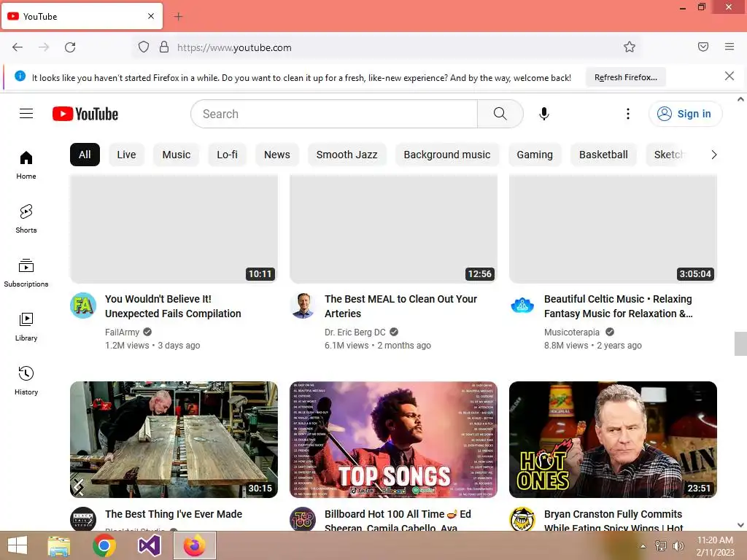This screenshot has height=560, width=747.
Task: Open Hot Ones video thumbnail
Action: click(x=613, y=440)
